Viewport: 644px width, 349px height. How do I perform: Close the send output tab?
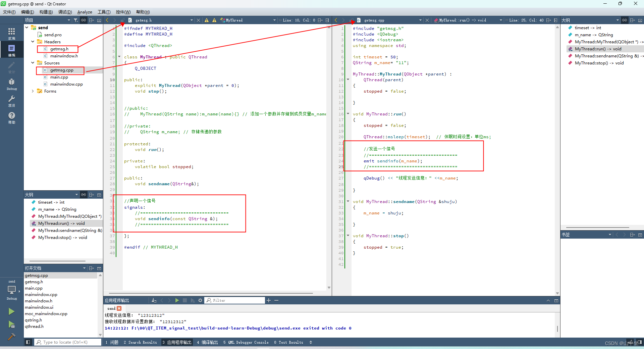point(119,308)
